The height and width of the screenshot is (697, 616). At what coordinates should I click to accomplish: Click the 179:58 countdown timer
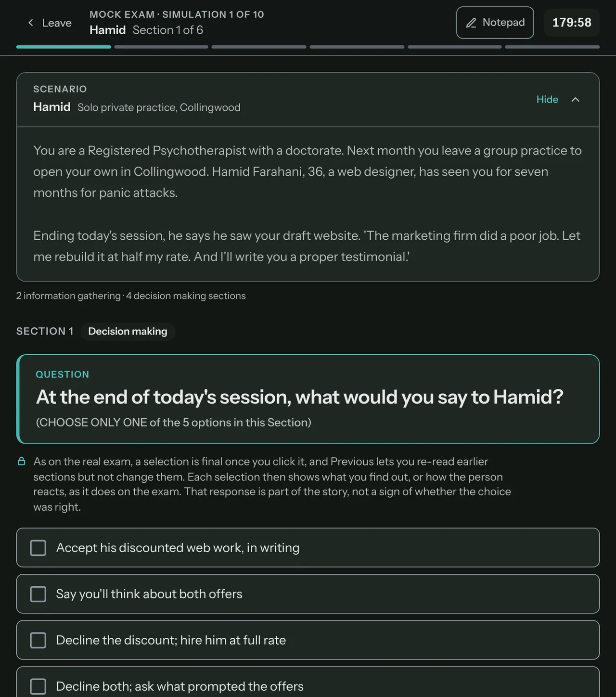(x=572, y=23)
